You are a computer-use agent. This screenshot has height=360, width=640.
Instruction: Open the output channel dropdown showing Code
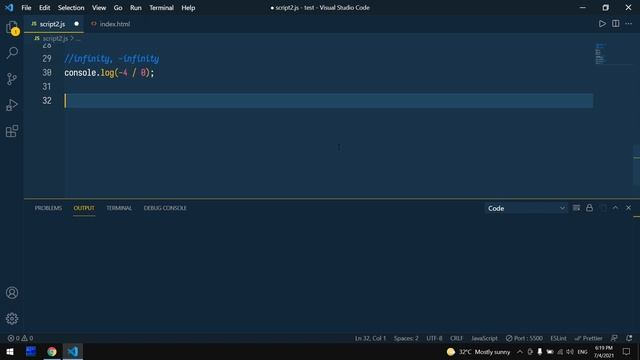tap(526, 208)
